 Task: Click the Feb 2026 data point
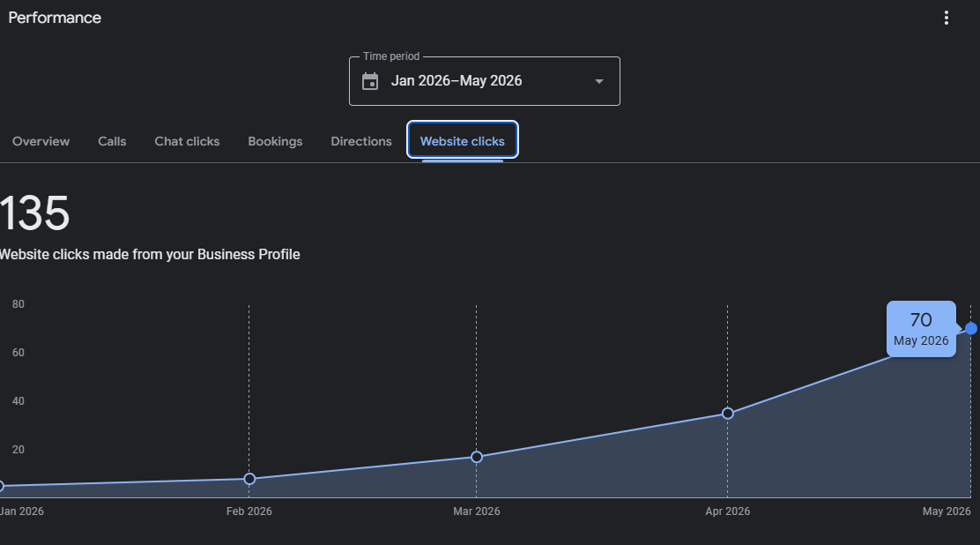pyautogui.click(x=249, y=479)
